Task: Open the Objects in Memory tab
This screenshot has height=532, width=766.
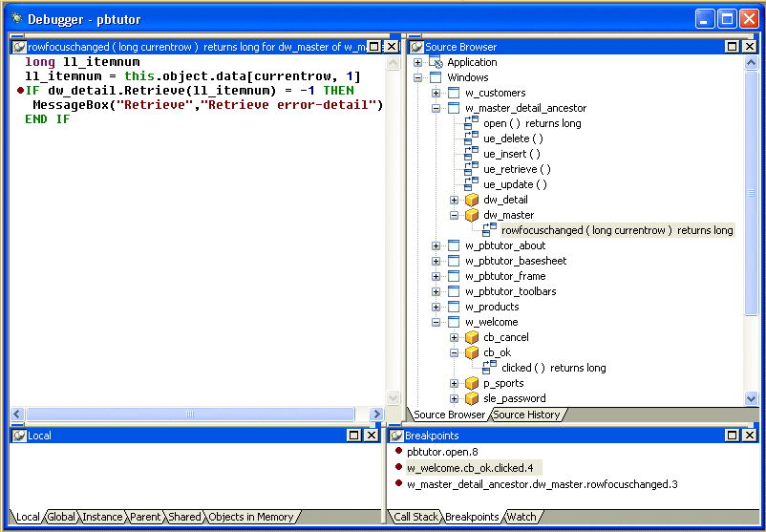Action: [x=251, y=517]
